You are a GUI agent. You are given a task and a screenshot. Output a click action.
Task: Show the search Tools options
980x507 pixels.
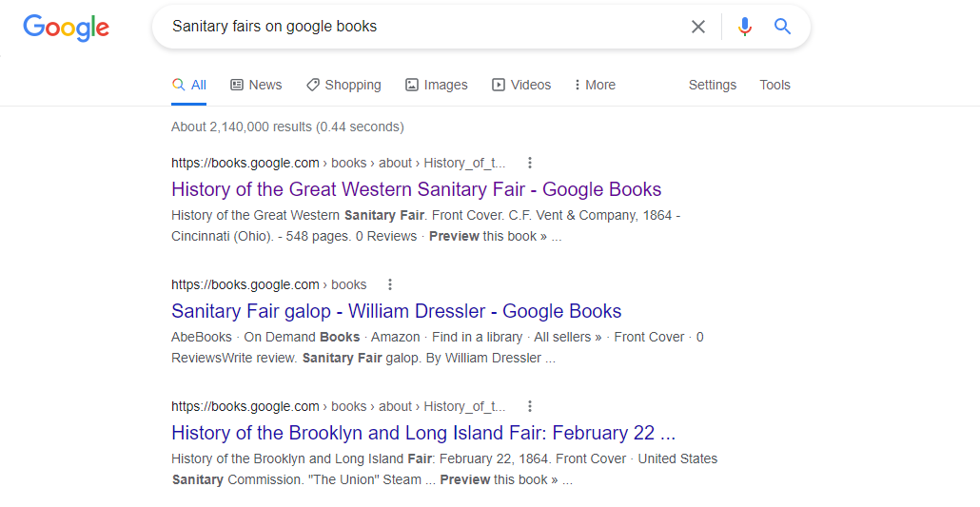pyautogui.click(x=774, y=85)
